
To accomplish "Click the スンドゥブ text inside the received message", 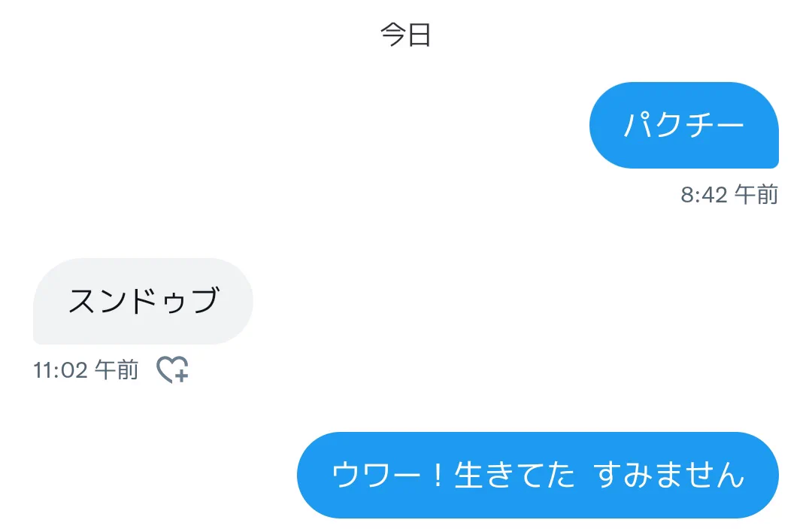I will coord(144,301).
